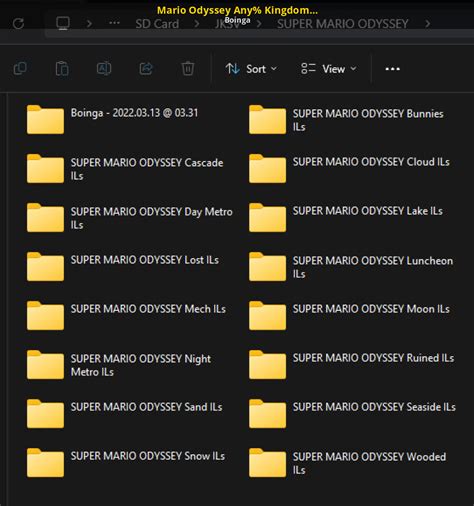Show hidden breadcrumb path via ellipsis
The height and width of the screenshot is (506, 474).
[114, 23]
